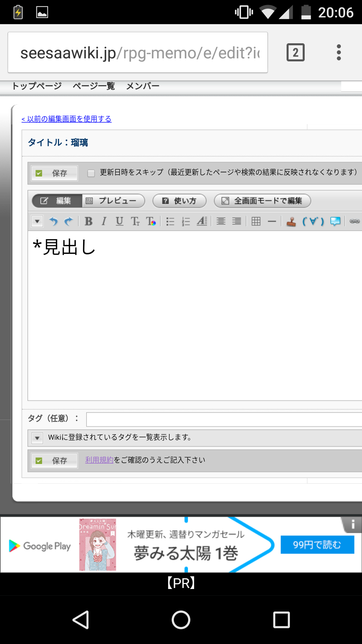Insert a hyperlink with chain icon

point(354,221)
